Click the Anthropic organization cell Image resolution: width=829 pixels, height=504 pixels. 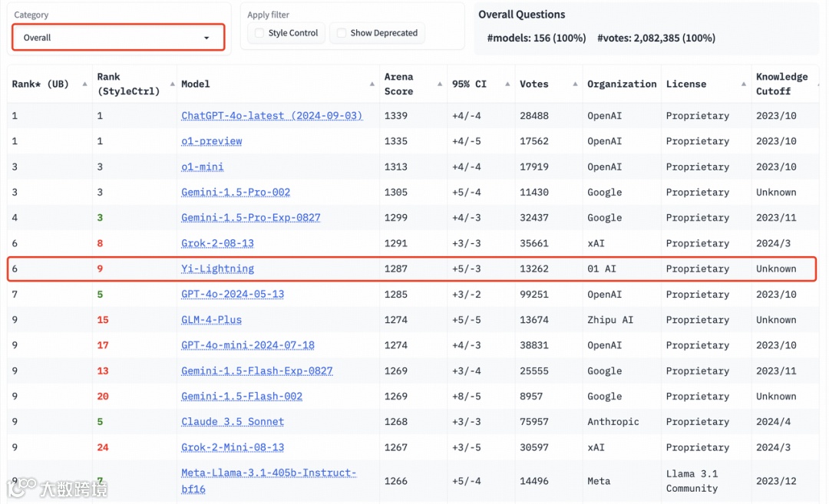[x=613, y=422]
